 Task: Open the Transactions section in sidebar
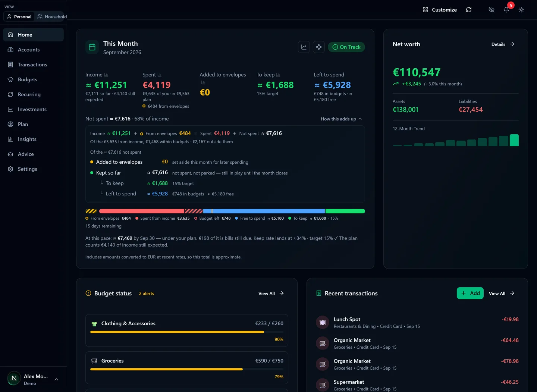pyautogui.click(x=33, y=65)
